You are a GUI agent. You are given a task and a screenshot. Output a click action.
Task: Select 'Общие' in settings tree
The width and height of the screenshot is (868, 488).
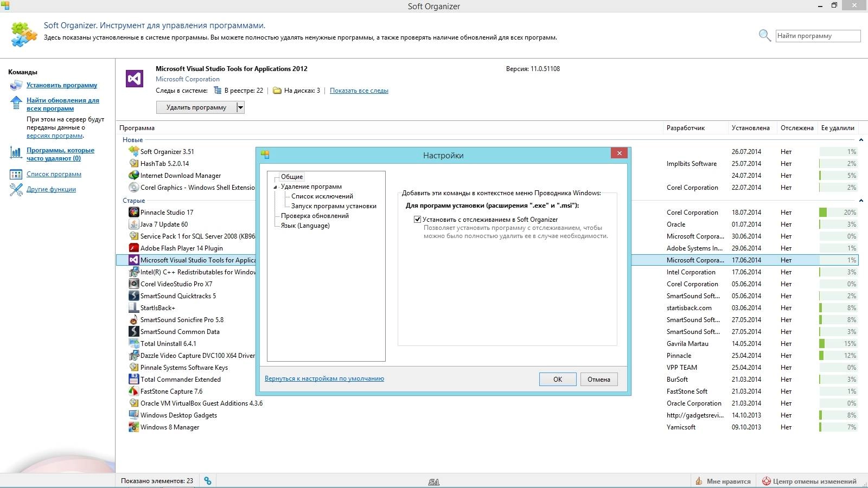pos(292,177)
